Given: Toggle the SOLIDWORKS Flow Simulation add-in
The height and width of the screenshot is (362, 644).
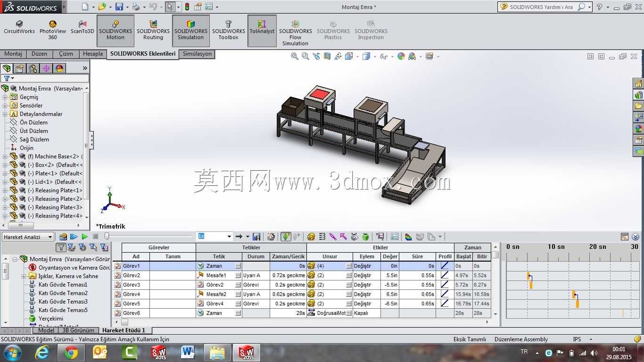Looking at the screenshot, I should click(x=296, y=33).
